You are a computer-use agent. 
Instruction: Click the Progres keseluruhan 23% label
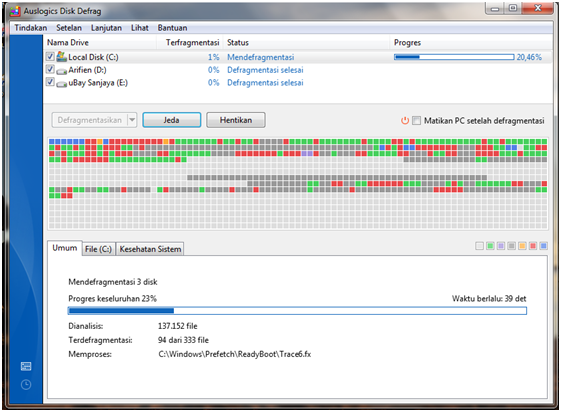[x=112, y=299]
